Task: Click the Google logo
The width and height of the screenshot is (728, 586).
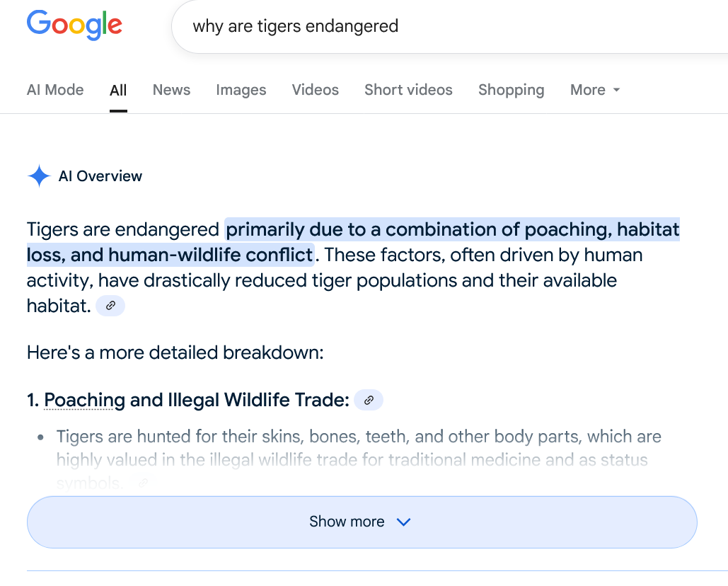Action: tap(74, 25)
